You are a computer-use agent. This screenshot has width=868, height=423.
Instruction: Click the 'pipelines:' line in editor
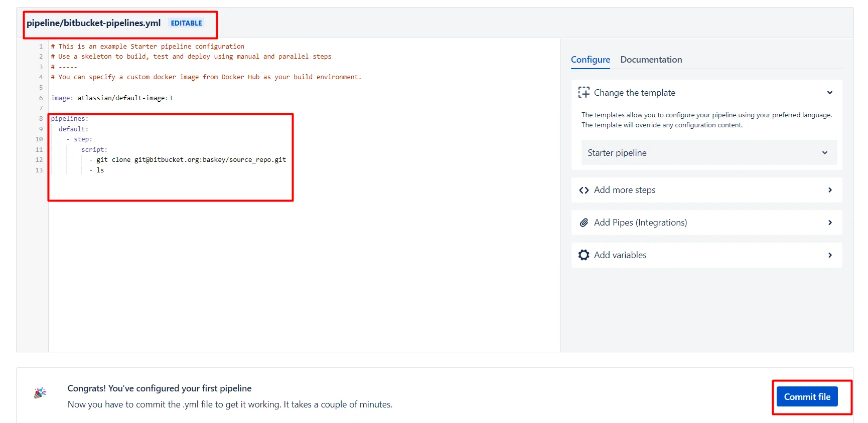[x=70, y=119]
